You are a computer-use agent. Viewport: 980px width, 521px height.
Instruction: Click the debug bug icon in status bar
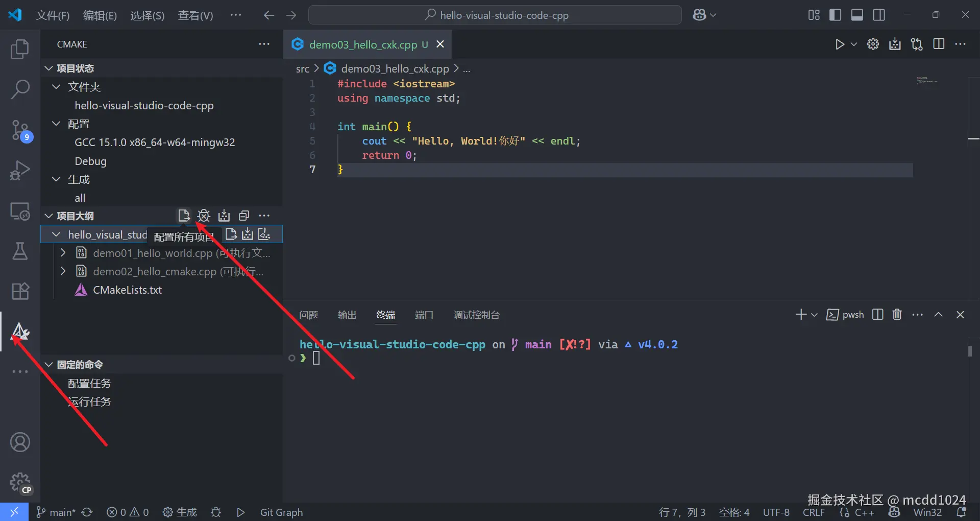point(216,512)
